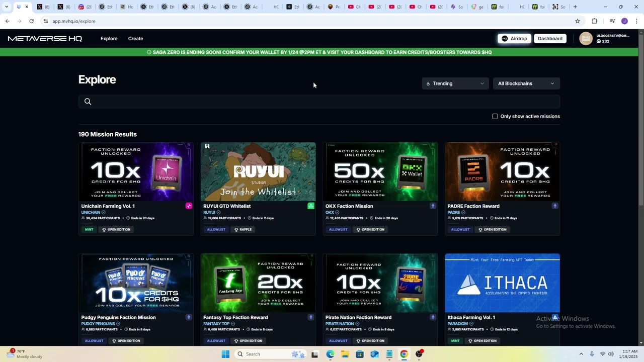
Task: Close the active Metaverse HQ tab
Action: point(27,7)
